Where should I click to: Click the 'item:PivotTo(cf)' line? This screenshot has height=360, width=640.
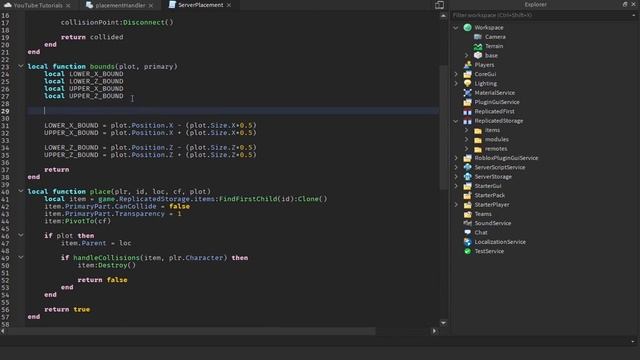tap(78, 221)
